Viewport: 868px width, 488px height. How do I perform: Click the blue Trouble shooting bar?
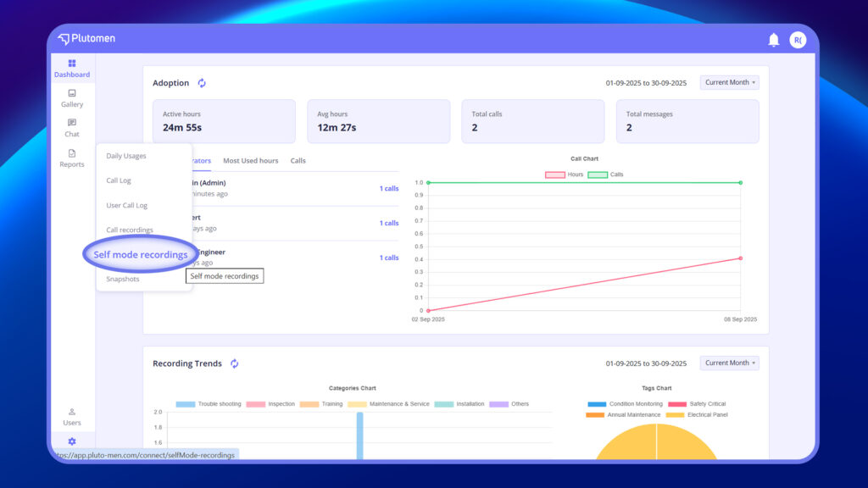pyautogui.click(x=359, y=435)
